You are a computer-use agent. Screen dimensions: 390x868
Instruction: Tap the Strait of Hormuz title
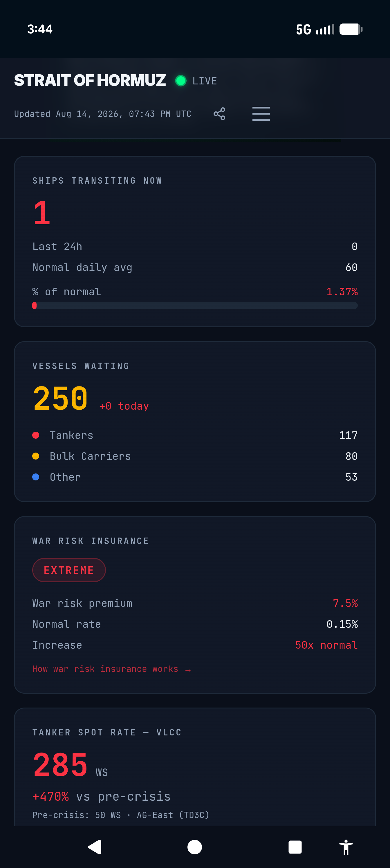[90, 80]
